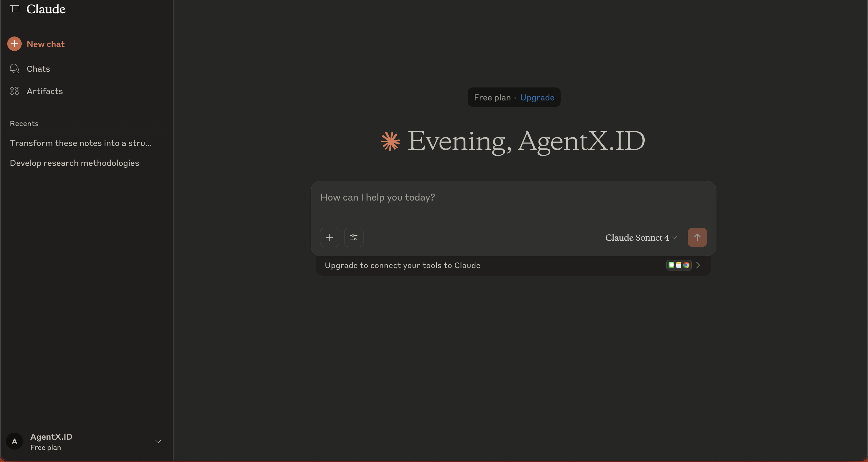Click the connected-tools app icons cluster
Viewport: 868px width, 462px height.
click(x=679, y=265)
